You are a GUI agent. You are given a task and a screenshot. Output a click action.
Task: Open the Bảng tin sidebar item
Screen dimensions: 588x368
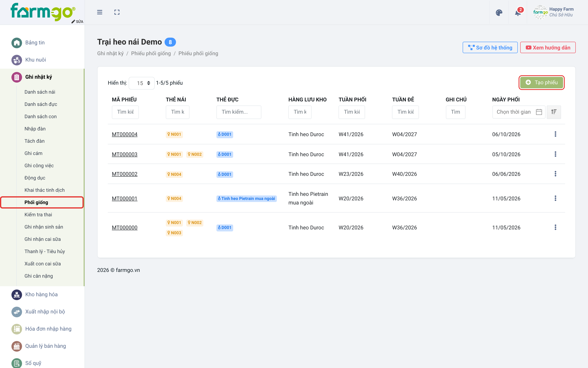(x=35, y=43)
